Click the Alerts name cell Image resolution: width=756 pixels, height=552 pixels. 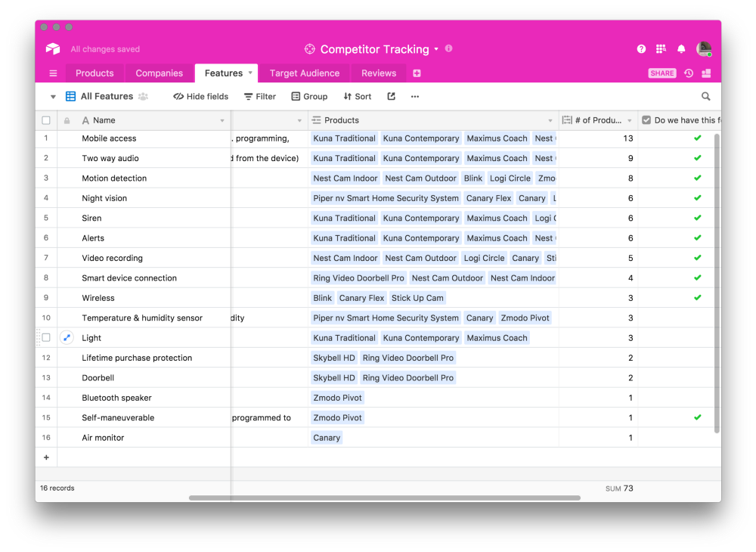click(144, 238)
